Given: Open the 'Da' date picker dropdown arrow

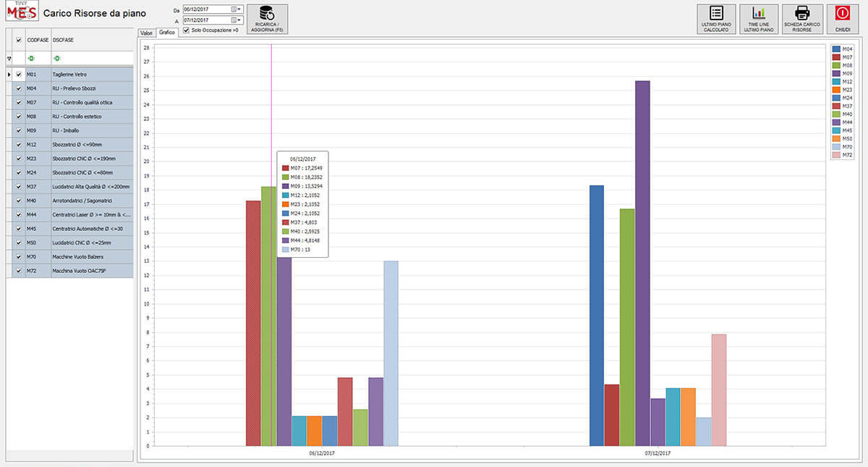Looking at the screenshot, I should (x=239, y=9).
